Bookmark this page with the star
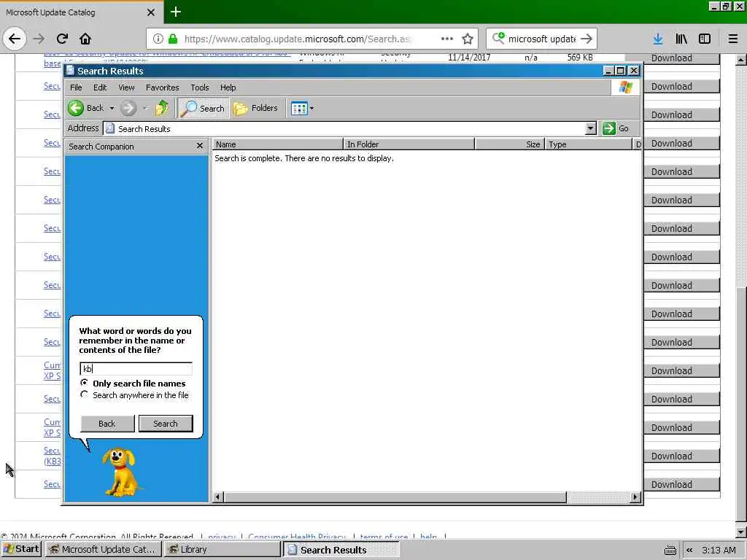747x560 pixels. [x=468, y=39]
